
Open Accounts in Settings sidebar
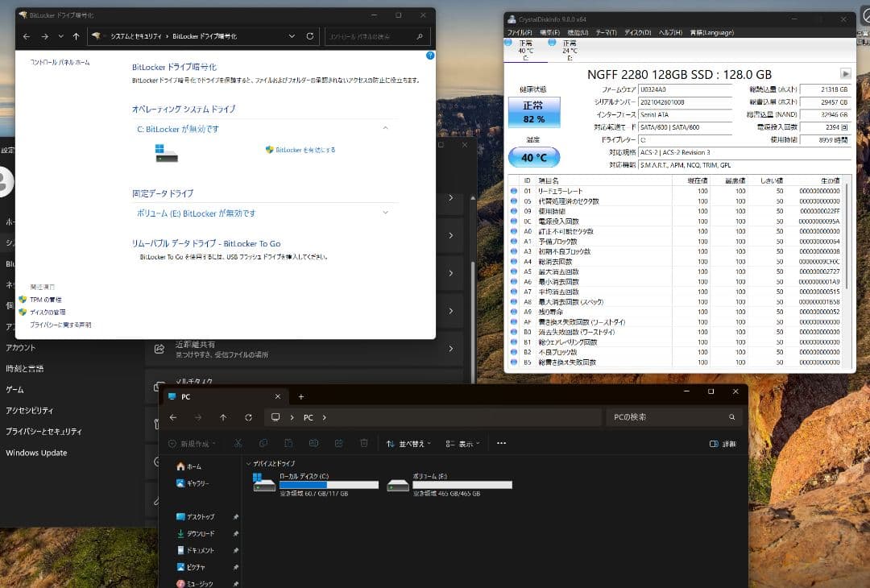20,348
